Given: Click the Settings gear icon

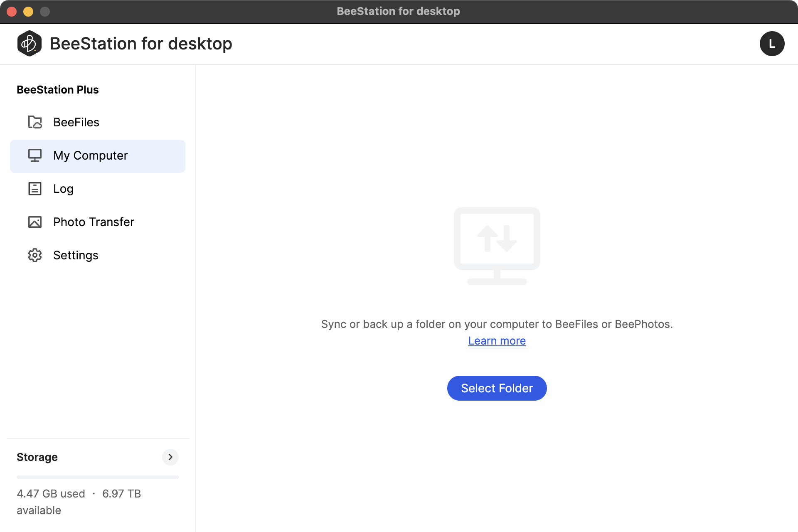Looking at the screenshot, I should (35, 255).
